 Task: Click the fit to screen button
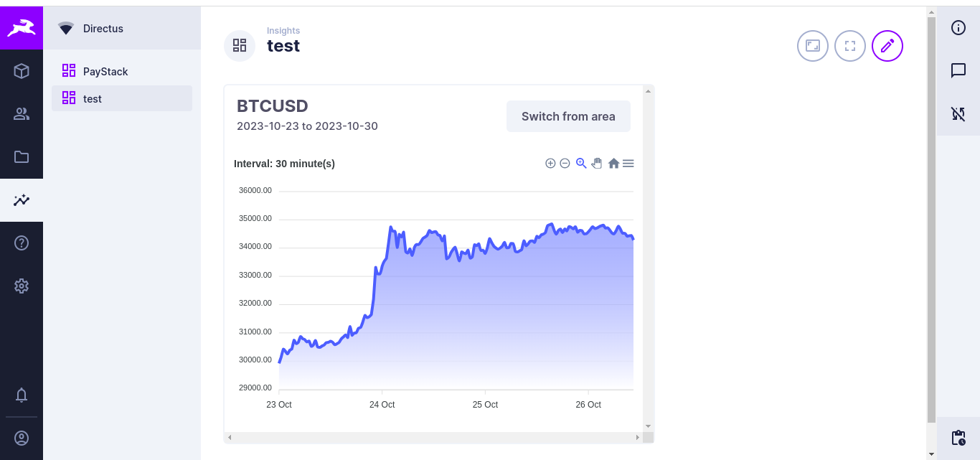pos(813,46)
